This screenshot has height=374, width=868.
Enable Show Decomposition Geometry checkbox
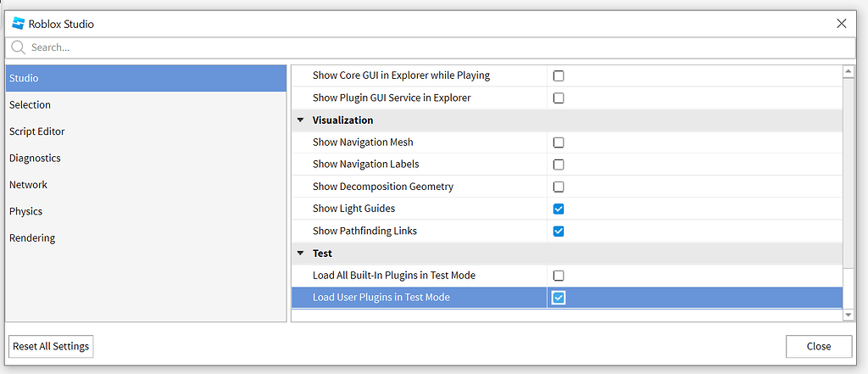(559, 187)
